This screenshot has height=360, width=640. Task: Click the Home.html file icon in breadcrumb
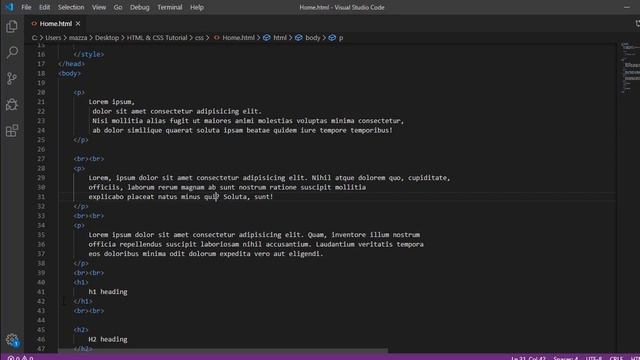click(x=216, y=38)
